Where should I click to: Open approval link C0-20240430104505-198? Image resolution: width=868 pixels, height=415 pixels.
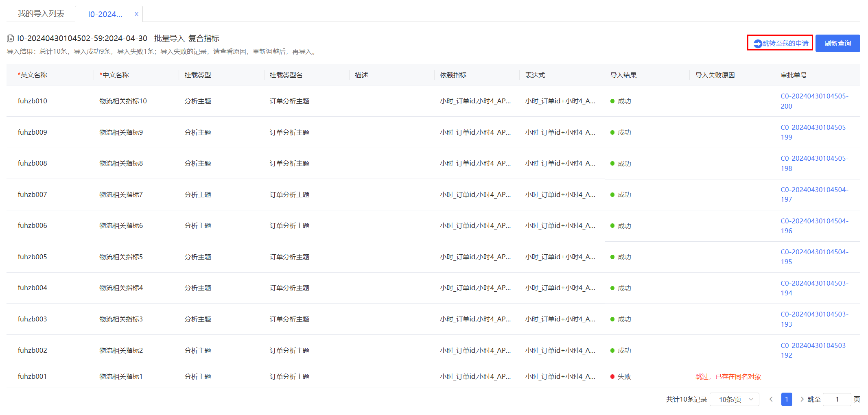814,163
